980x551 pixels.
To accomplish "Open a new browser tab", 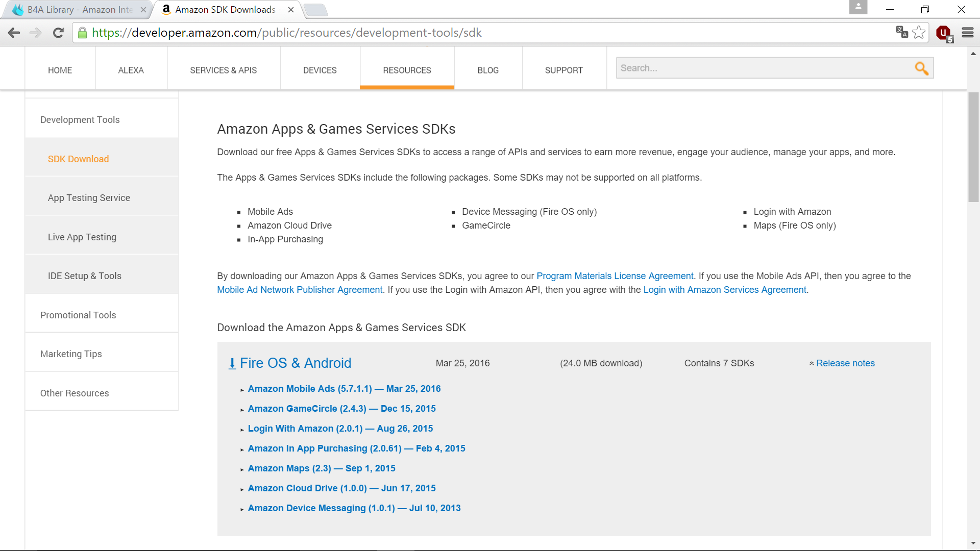I will 315,10.
